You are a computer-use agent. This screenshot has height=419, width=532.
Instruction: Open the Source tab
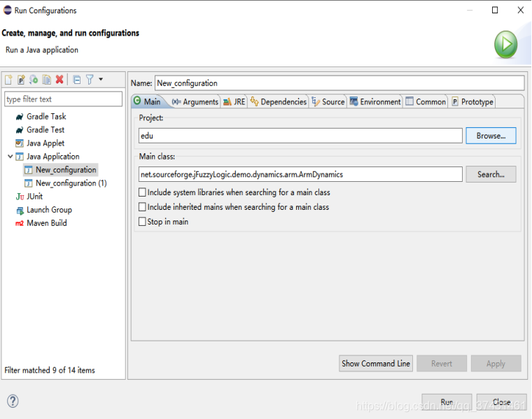tap(328, 101)
